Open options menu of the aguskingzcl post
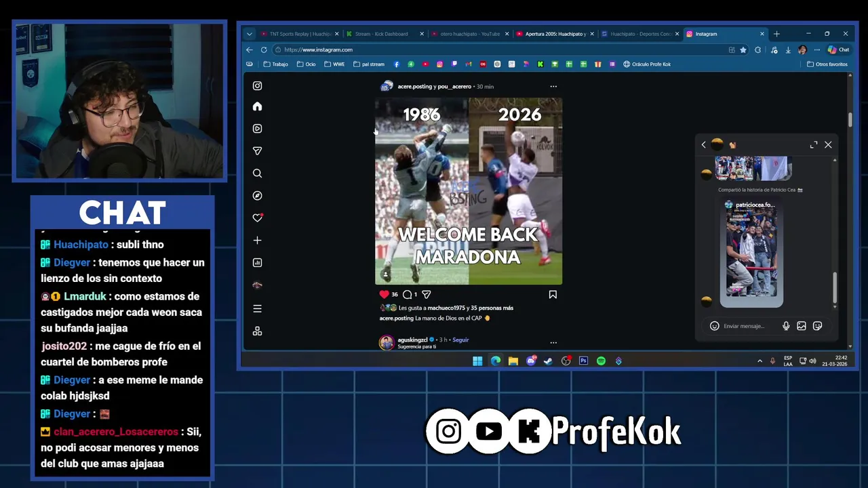 tap(553, 342)
